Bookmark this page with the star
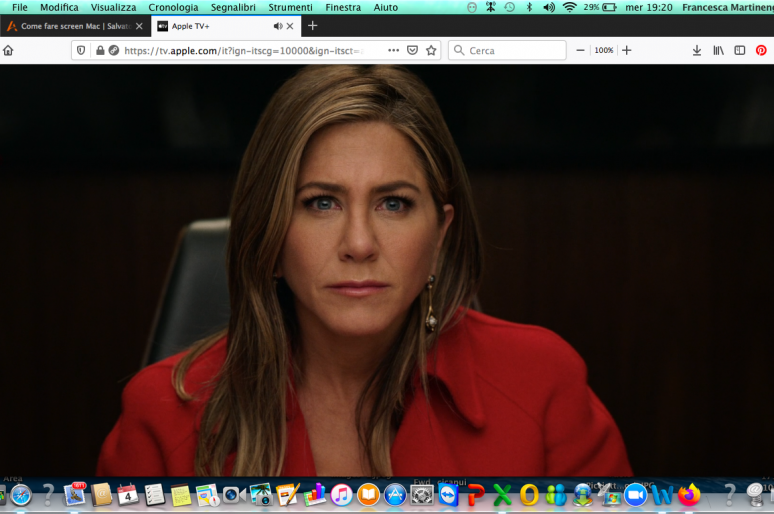The width and height of the screenshot is (774, 514). point(431,50)
